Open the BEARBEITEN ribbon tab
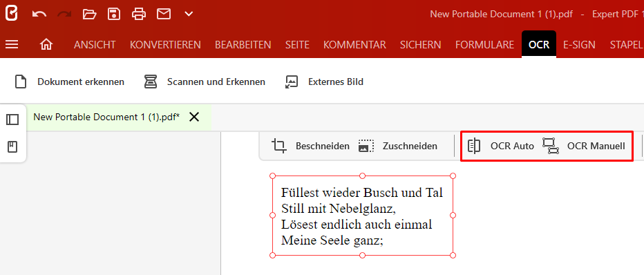 [243, 45]
